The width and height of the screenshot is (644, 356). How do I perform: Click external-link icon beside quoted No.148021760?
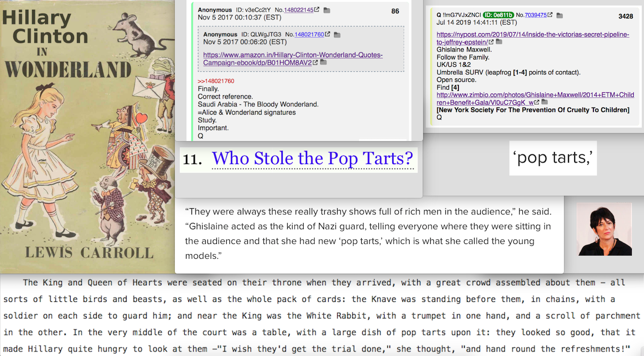[x=327, y=34]
